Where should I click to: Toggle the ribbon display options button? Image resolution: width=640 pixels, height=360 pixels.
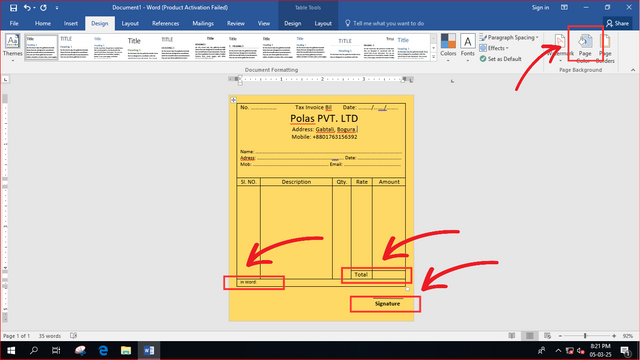pos(564,7)
